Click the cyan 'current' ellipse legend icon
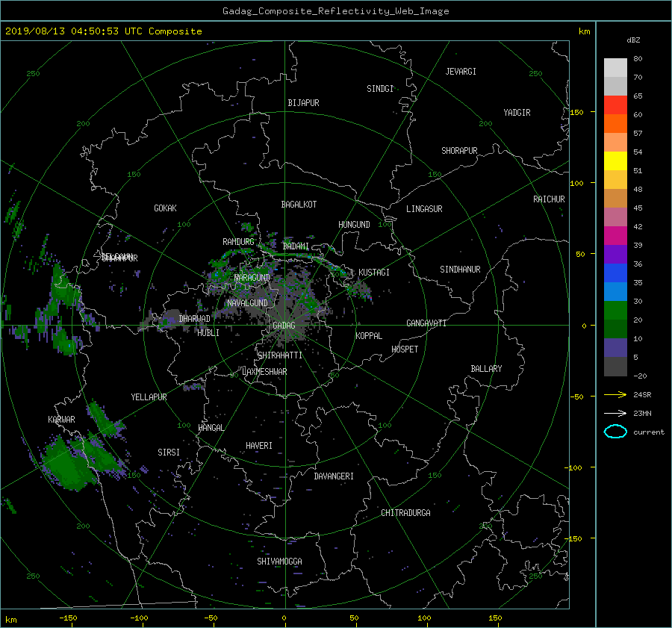The height and width of the screenshot is (628, 672). point(615,432)
